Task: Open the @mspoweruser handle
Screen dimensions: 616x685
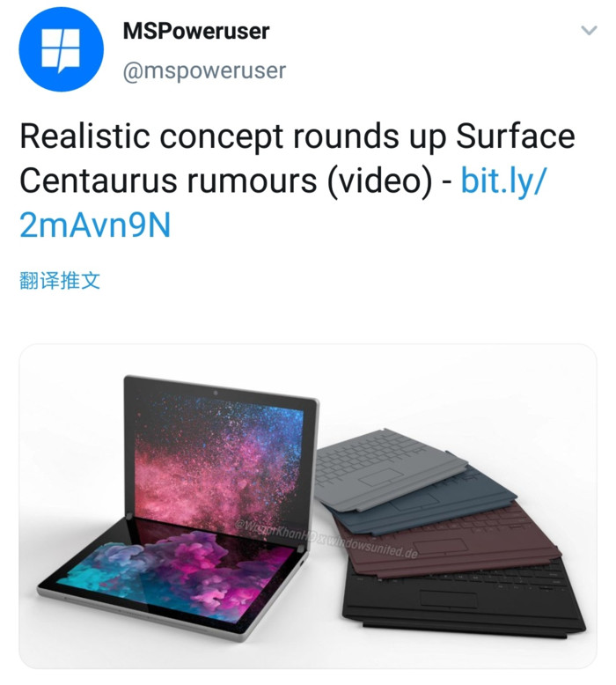Action: point(204,70)
